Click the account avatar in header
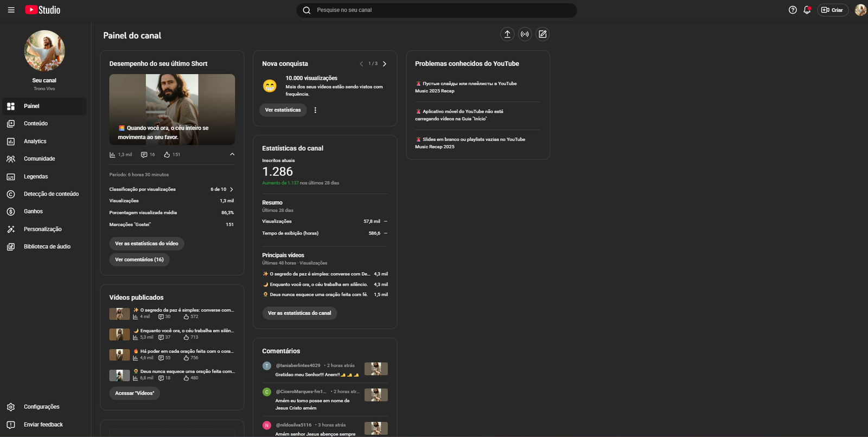Viewport: 868px width, 437px height. [x=860, y=10]
